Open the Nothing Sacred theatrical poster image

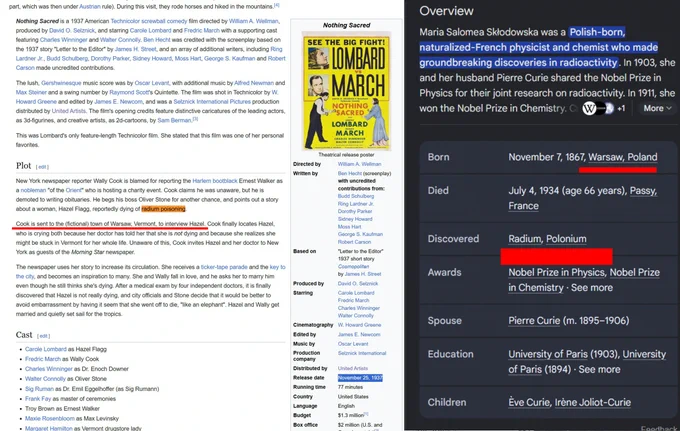click(x=347, y=91)
